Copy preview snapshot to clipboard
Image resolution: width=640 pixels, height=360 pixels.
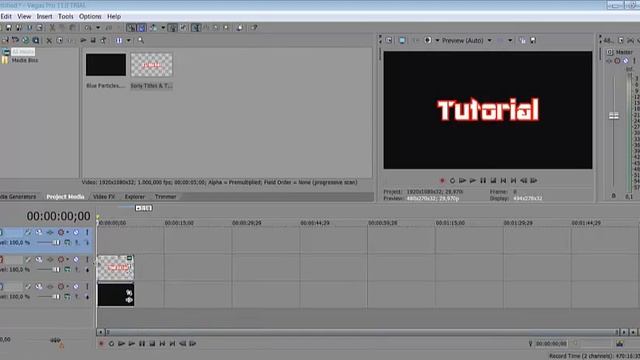pos(522,40)
